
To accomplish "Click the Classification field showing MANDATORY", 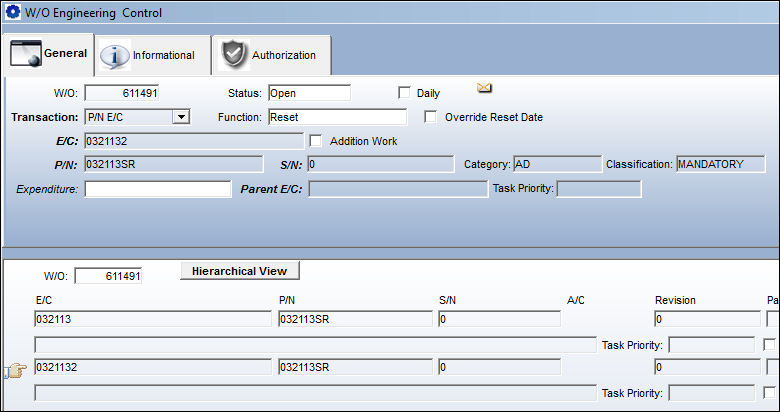I will (x=721, y=164).
